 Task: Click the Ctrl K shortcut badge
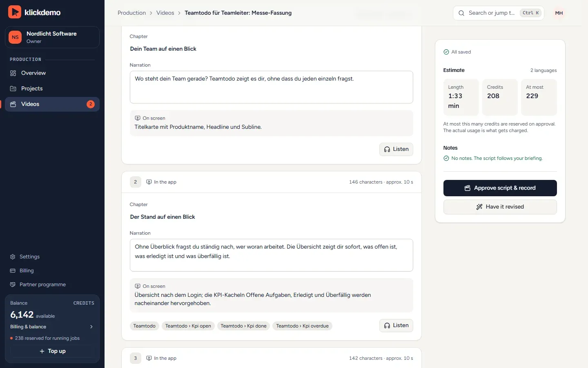tap(531, 13)
